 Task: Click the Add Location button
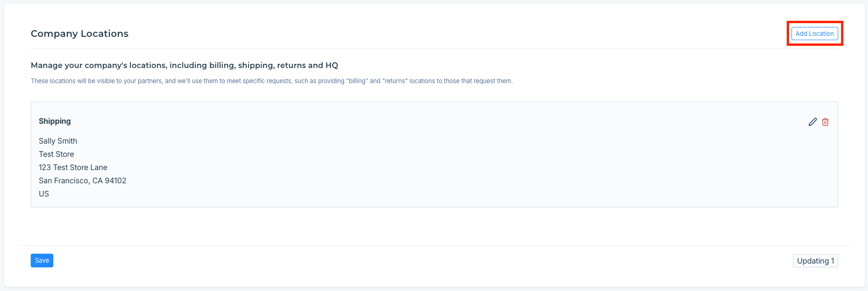pyautogui.click(x=814, y=34)
